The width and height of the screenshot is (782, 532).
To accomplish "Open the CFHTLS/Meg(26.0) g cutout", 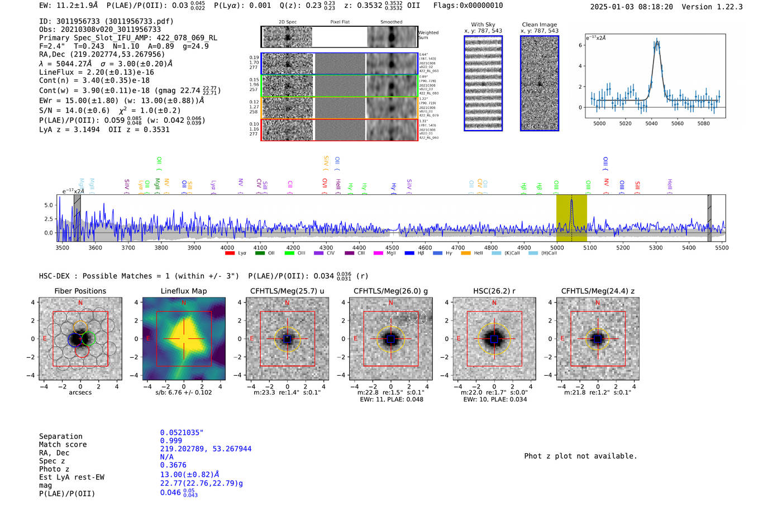I will [x=391, y=339].
